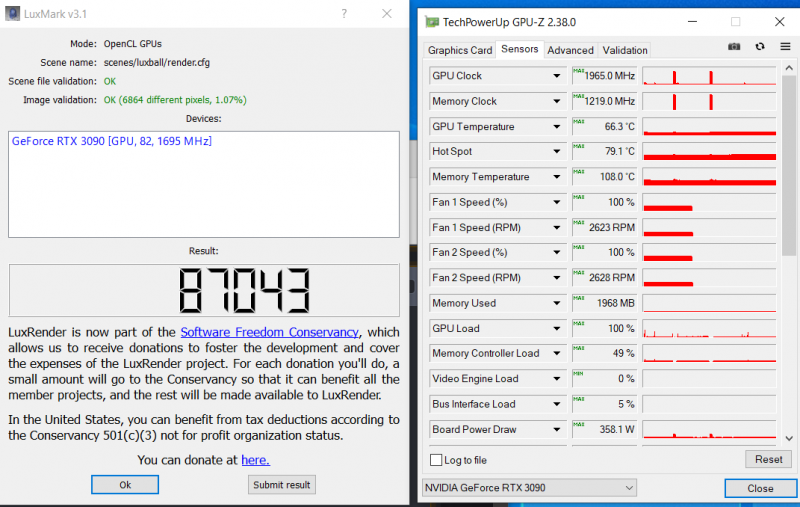Open the GPU Clock sensor dropdown
This screenshot has width=800, height=507.
[557, 76]
